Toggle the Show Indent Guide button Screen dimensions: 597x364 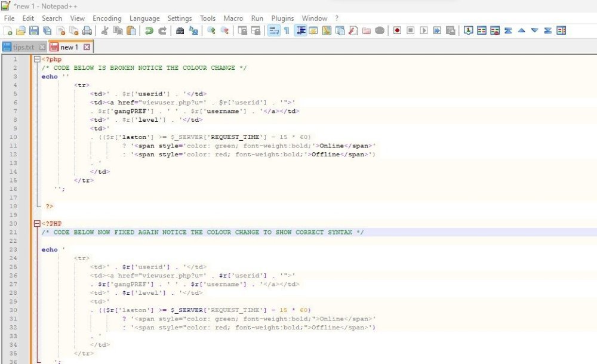point(300,31)
